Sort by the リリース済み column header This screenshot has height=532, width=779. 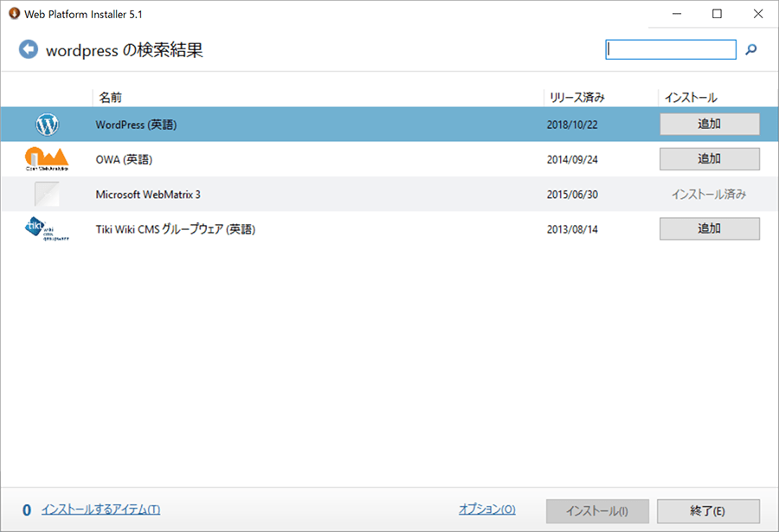576,98
